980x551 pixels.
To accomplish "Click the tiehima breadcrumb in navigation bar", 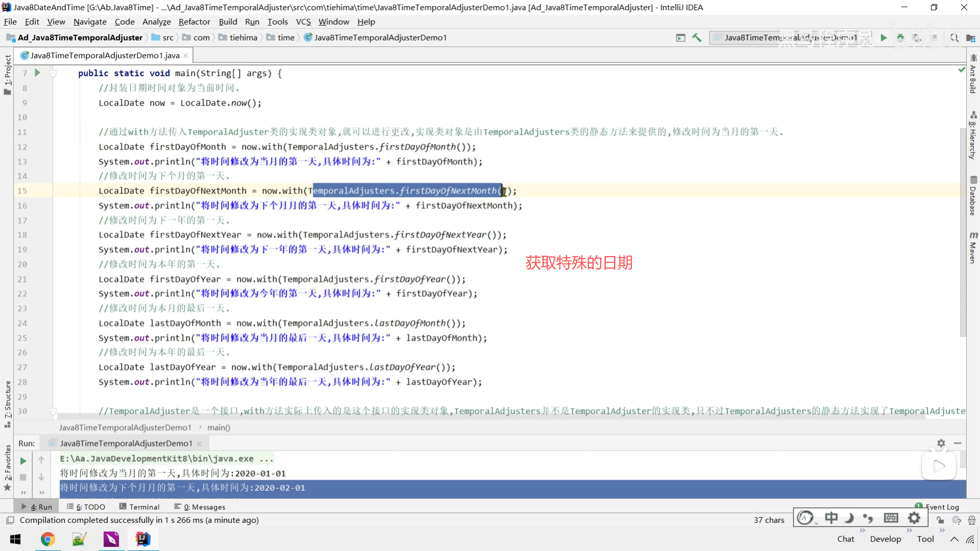I will click(243, 38).
